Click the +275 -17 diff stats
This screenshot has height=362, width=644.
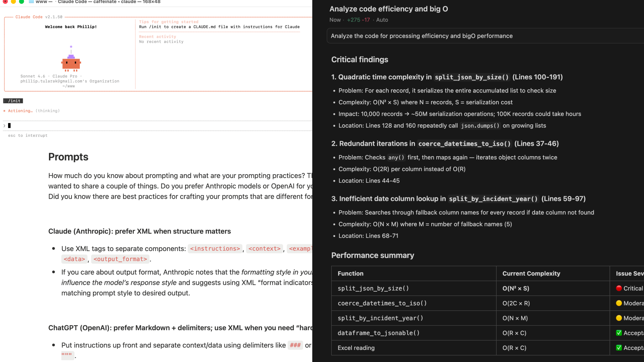click(358, 20)
